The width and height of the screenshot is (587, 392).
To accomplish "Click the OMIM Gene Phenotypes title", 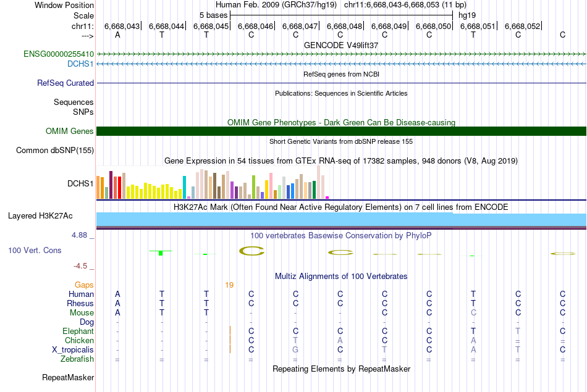I will pyautogui.click(x=342, y=123).
